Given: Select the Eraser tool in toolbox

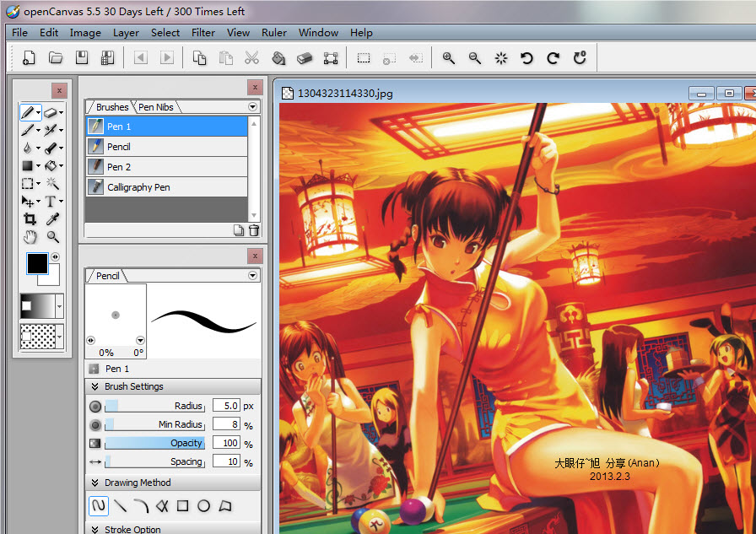Looking at the screenshot, I should pos(51,112).
